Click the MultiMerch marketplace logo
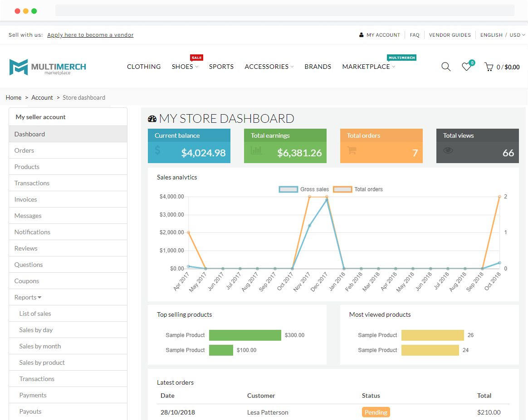Screen dimensions: 528x420 coord(47,67)
